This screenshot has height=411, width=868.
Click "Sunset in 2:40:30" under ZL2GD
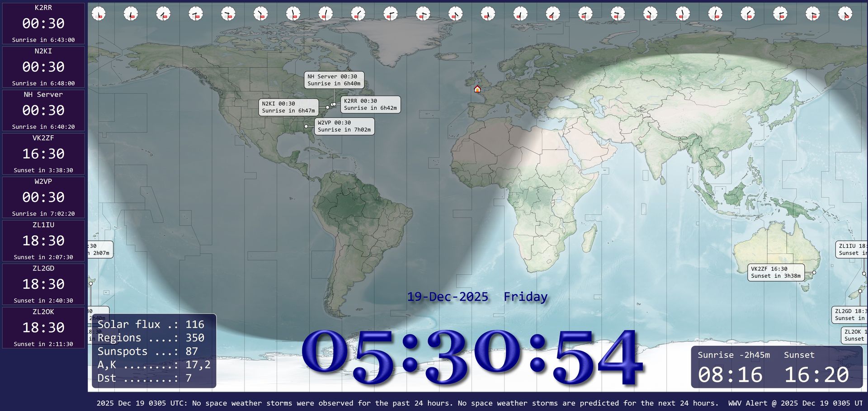coord(43,300)
